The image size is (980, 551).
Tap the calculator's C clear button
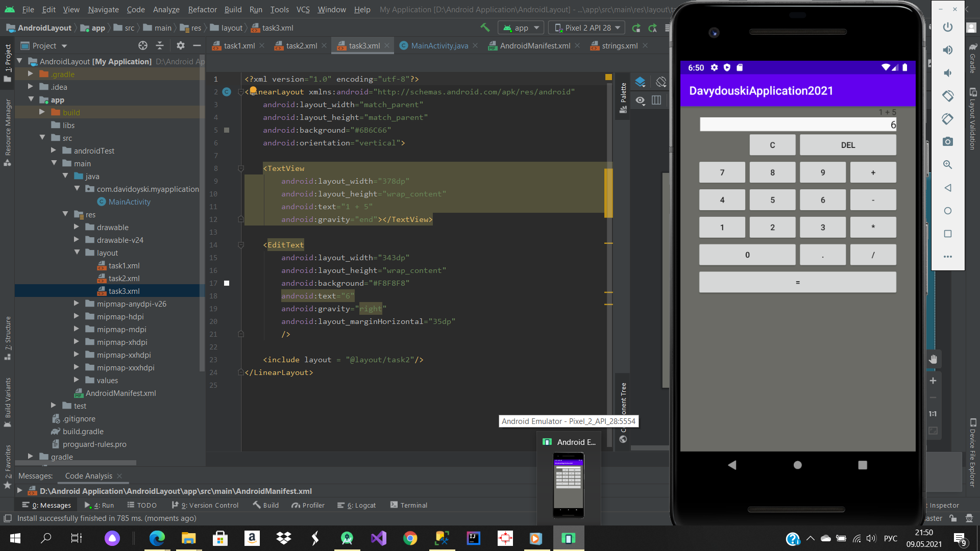point(772,145)
